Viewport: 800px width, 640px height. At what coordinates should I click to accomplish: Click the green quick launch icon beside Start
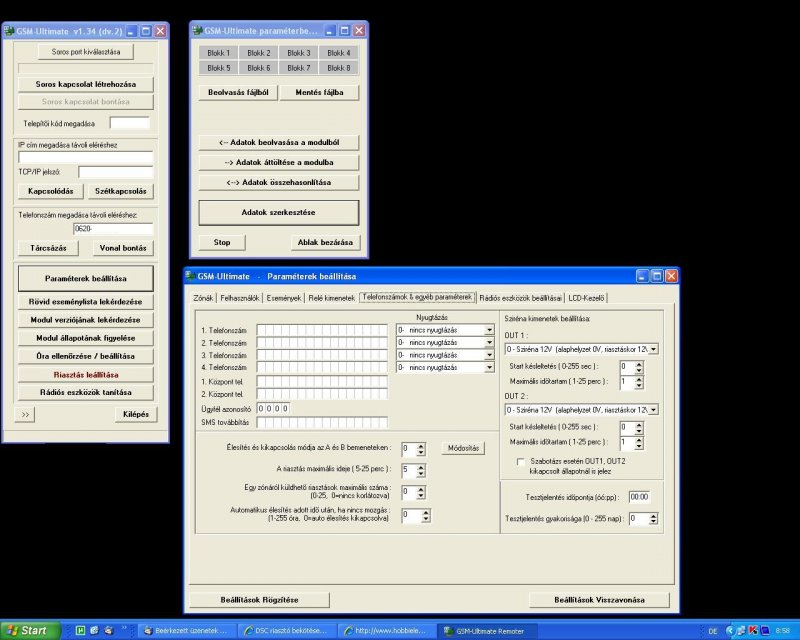click(x=80, y=630)
